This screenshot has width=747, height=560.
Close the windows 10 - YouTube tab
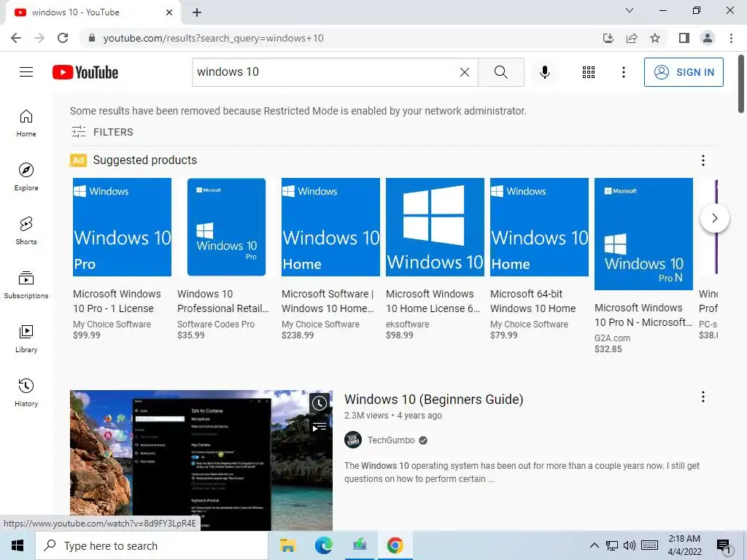click(169, 12)
